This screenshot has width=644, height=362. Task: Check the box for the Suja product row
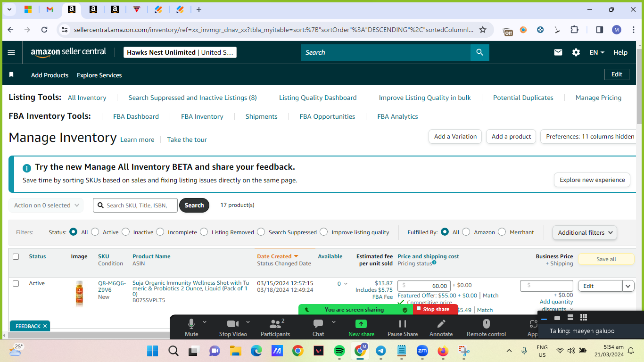pos(16,284)
